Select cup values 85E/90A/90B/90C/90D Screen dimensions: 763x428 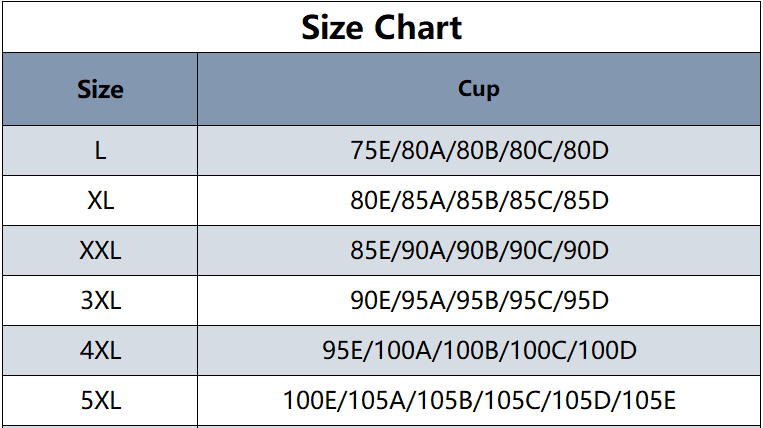coord(479,250)
